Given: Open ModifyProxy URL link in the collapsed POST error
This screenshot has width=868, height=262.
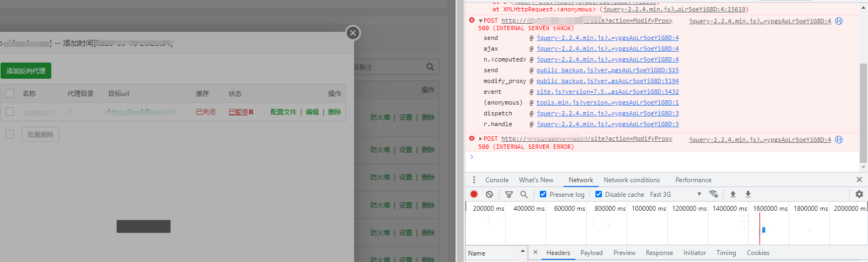Looking at the screenshot, I should (587, 139).
